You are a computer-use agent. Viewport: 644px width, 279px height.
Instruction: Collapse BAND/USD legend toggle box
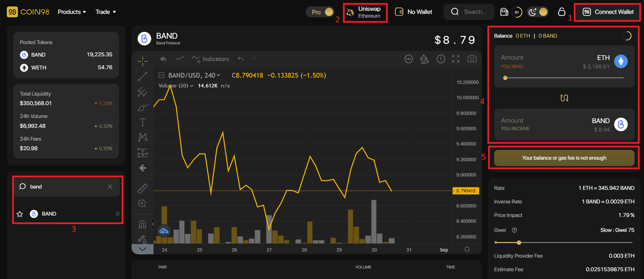[x=161, y=75]
